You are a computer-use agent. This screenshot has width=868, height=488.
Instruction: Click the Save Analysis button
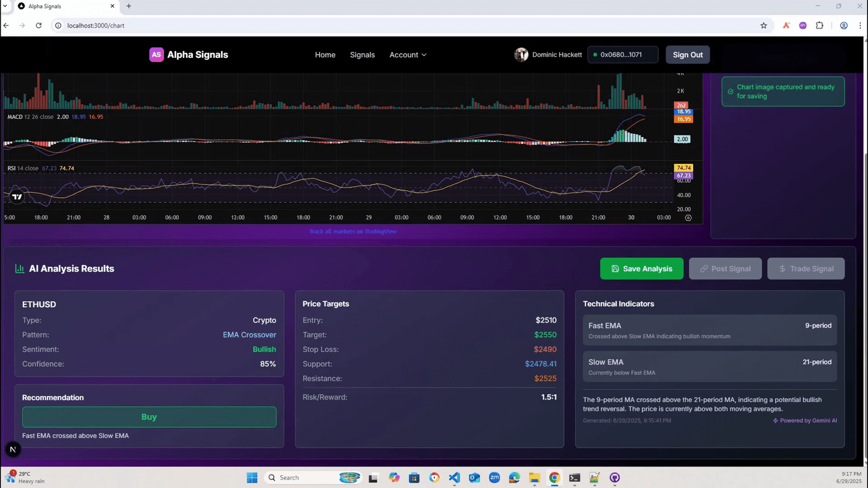pos(642,269)
